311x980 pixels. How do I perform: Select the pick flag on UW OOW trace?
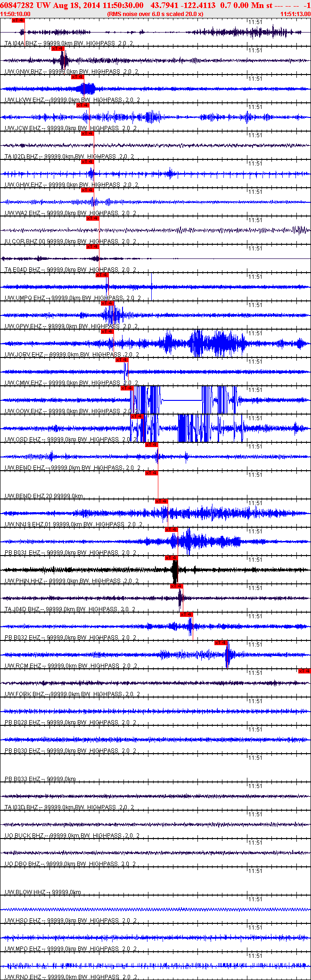coord(127,388)
